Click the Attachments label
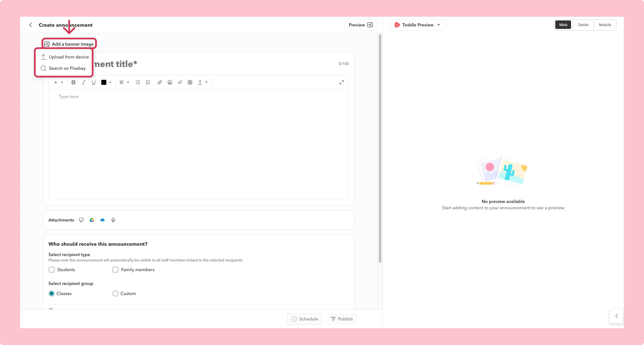The image size is (644, 345). point(61,220)
